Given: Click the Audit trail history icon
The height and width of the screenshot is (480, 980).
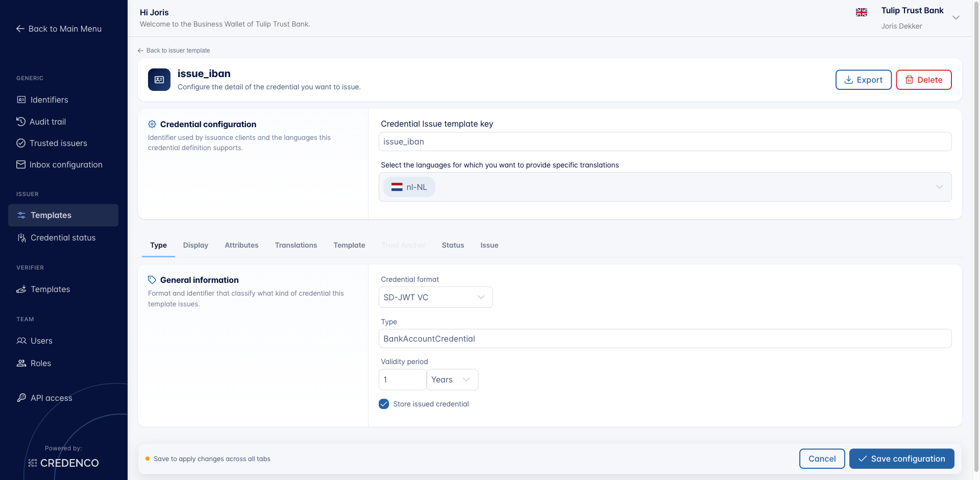Looking at the screenshot, I should click(x=21, y=122).
